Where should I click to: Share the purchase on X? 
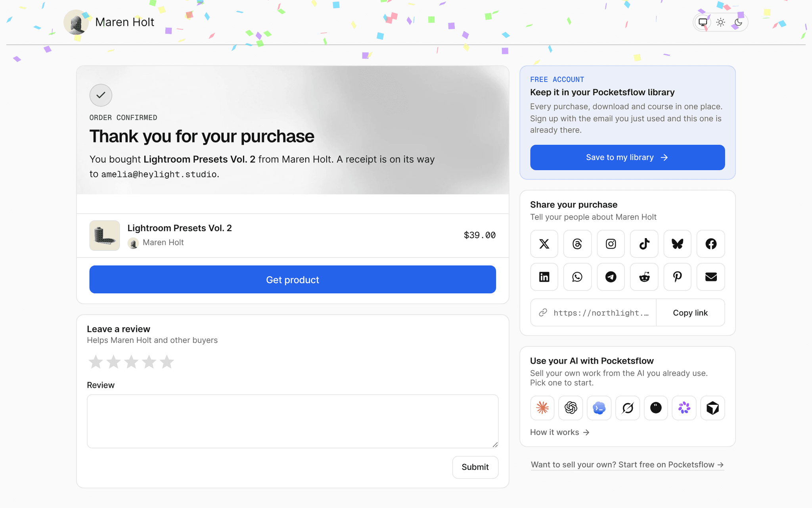[544, 244]
